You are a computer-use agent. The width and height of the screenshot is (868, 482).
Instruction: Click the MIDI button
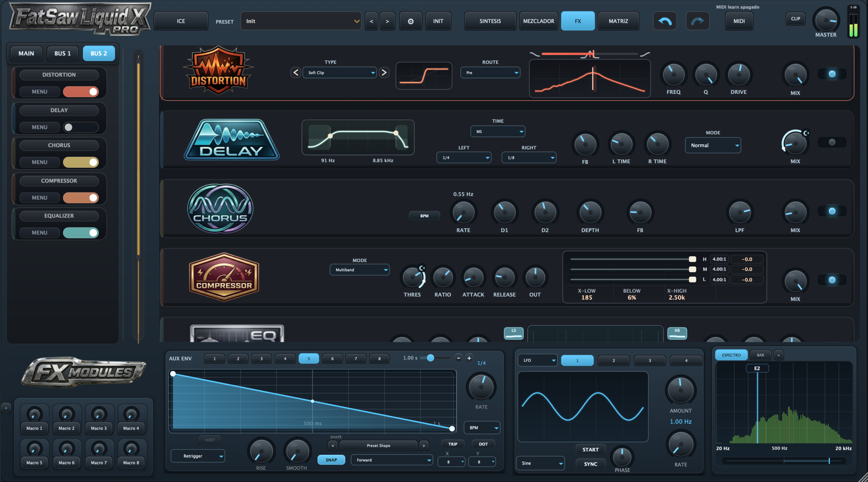739,21
